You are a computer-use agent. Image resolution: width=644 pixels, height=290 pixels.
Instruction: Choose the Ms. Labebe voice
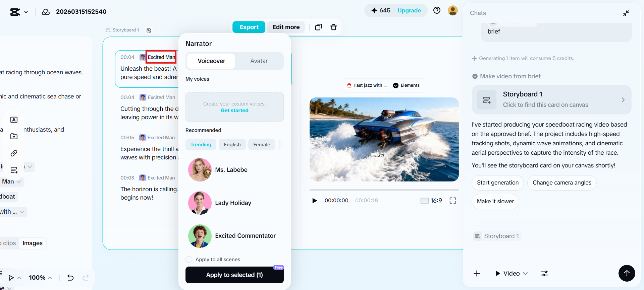point(234,170)
